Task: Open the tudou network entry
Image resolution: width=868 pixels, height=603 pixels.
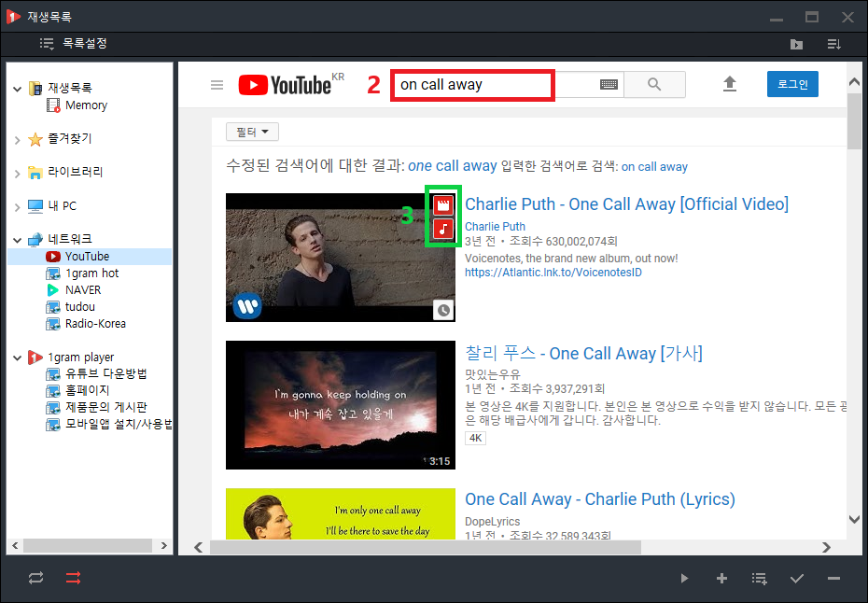Action: pyautogui.click(x=70, y=307)
